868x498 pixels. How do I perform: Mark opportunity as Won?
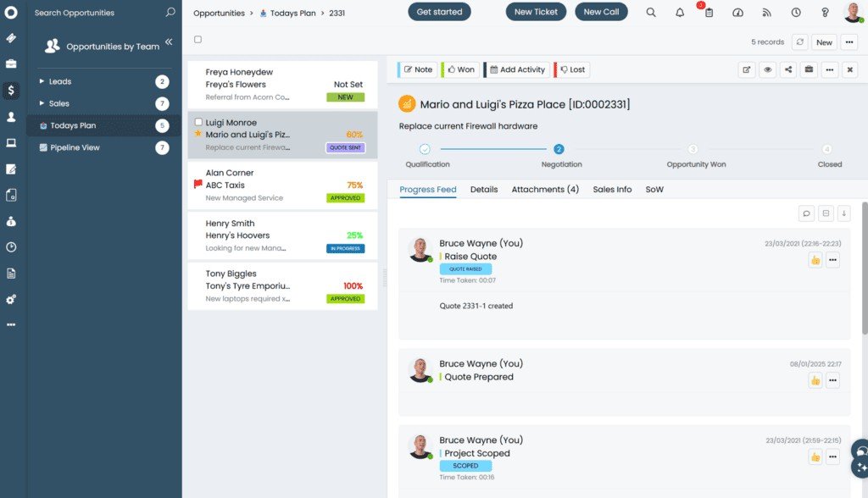[460, 69]
